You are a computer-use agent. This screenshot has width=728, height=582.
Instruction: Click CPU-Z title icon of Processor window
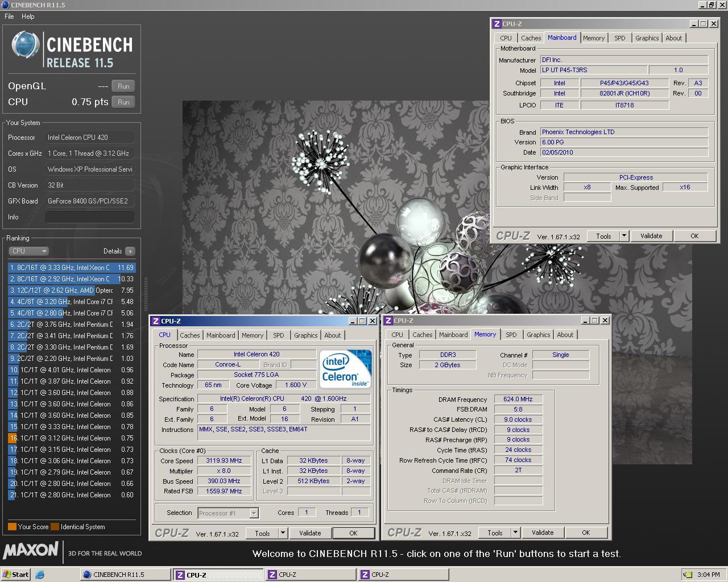[155, 321]
